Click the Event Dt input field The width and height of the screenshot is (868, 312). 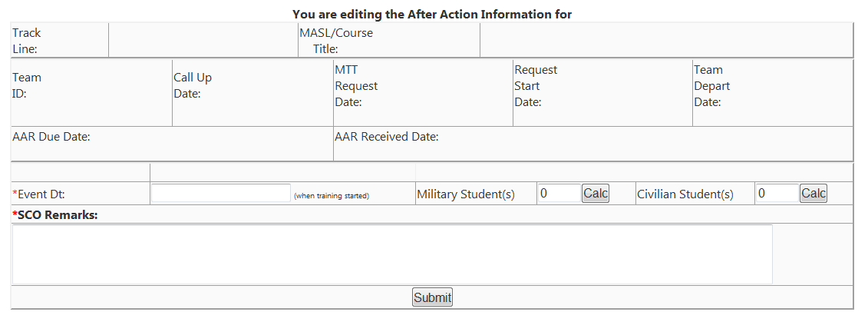[x=220, y=193]
